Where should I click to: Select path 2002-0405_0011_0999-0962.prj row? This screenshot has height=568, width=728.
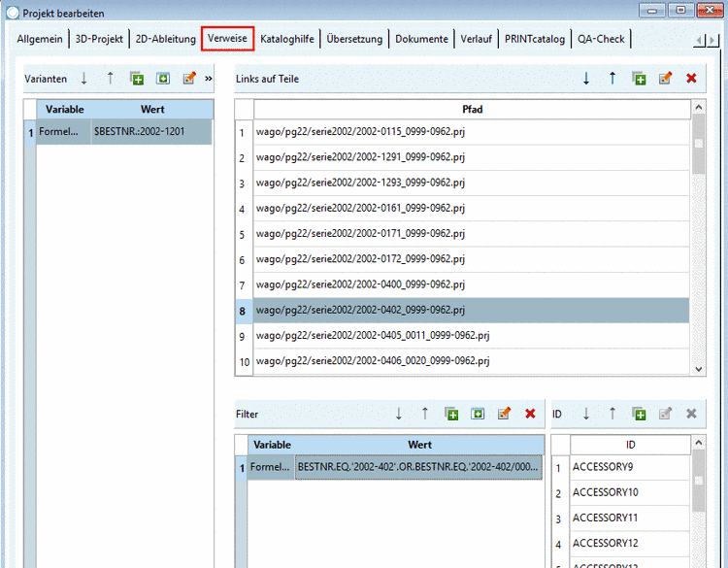471,336
